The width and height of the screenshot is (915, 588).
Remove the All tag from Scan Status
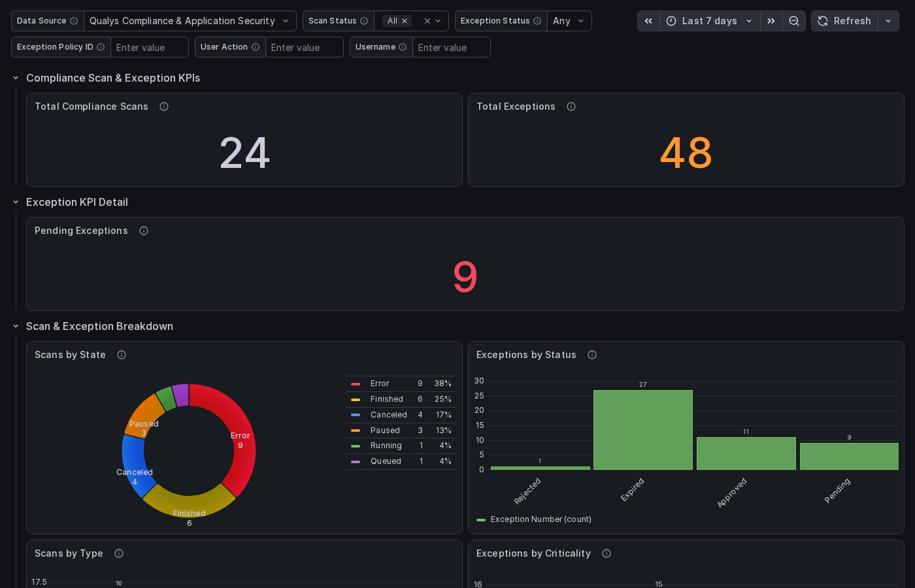point(405,21)
